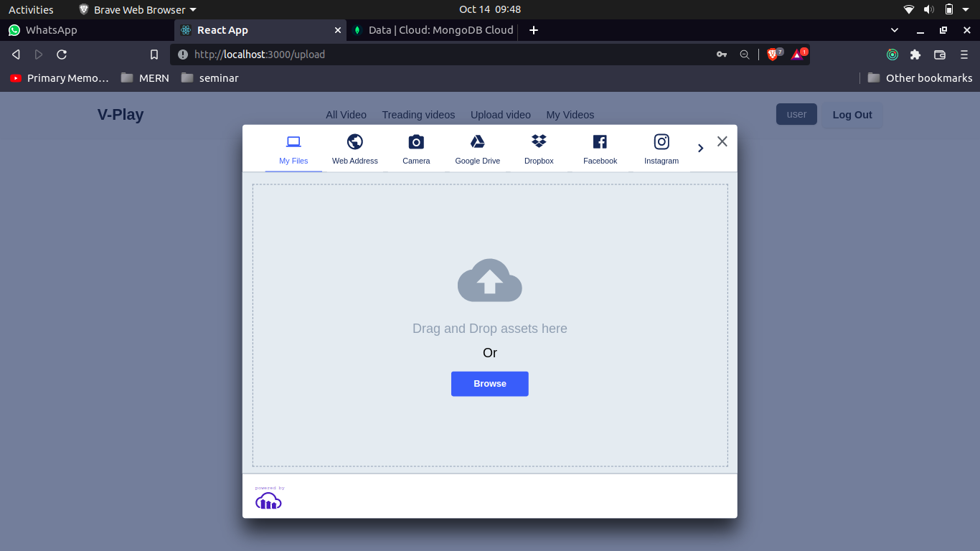Open Google Drive upload source
Screen dimensions: 980x551
pos(477,148)
